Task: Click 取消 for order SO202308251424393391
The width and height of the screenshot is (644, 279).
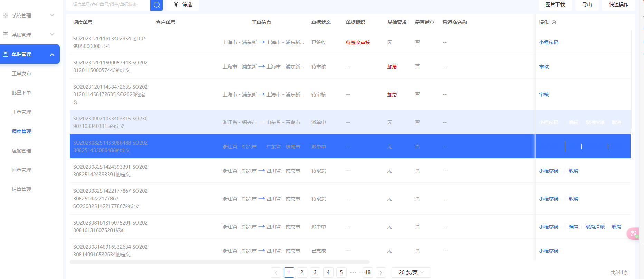Action: tap(574, 171)
